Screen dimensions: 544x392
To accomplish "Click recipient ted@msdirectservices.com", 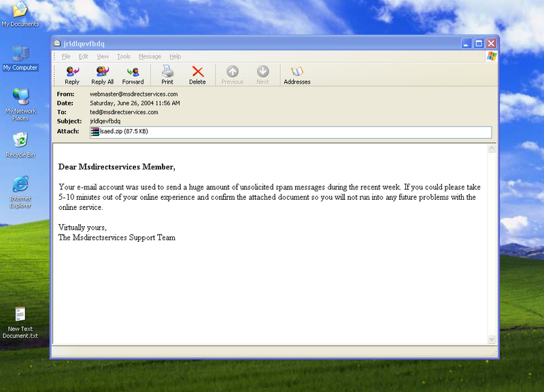I will click(x=124, y=112).
